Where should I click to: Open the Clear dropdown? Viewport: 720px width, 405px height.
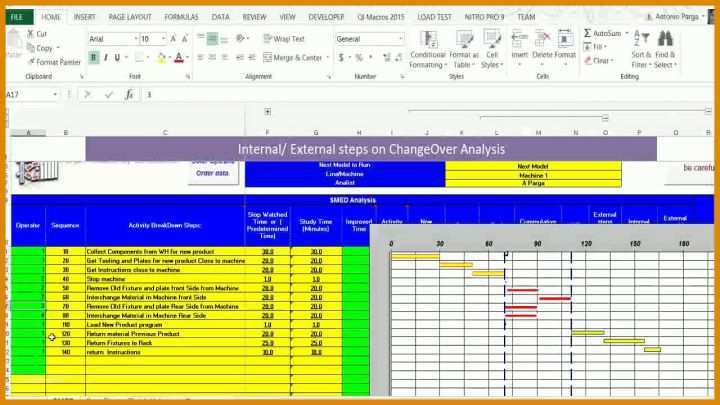(x=598, y=61)
